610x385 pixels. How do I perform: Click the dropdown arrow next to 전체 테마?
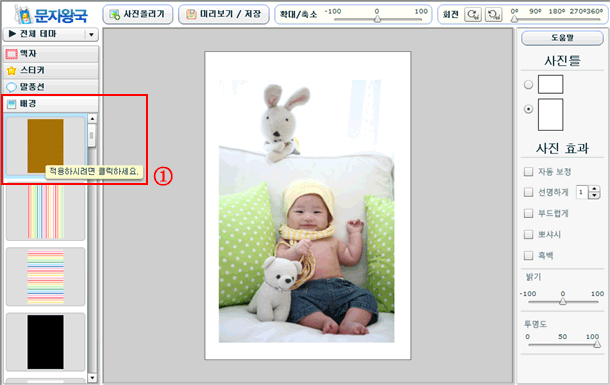pyautogui.click(x=91, y=35)
